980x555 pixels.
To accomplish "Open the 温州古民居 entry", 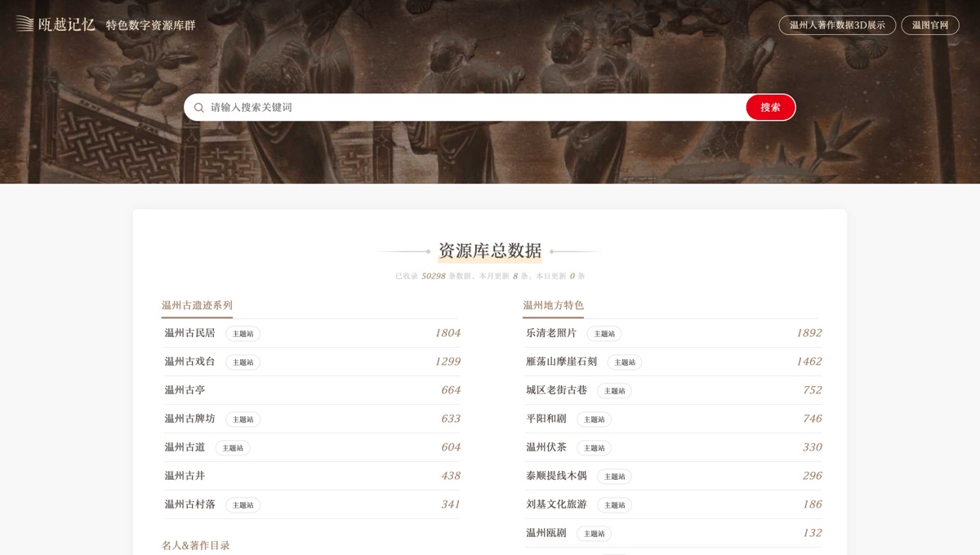I will [x=189, y=333].
